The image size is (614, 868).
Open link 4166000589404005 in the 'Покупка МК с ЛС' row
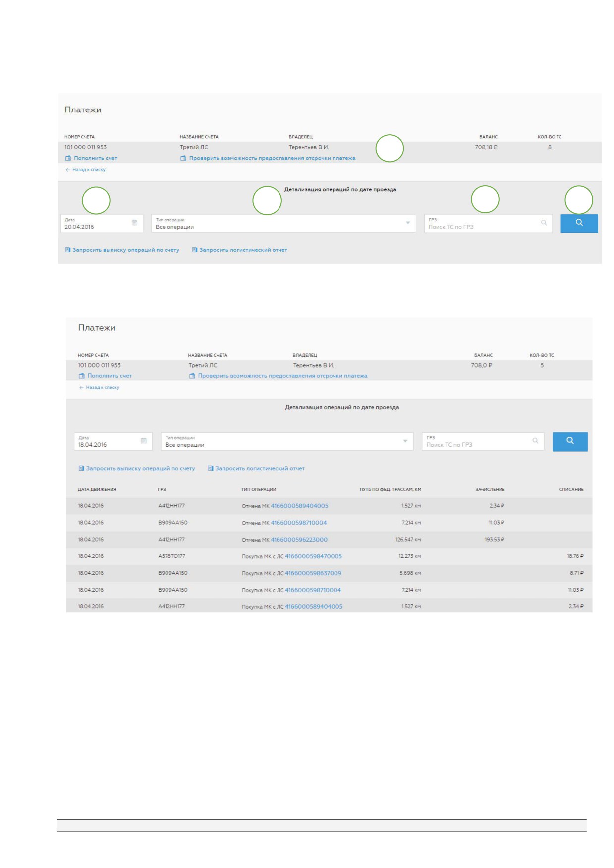coord(314,607)
